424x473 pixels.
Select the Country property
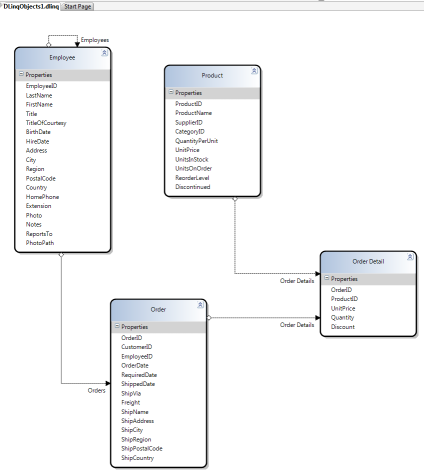pos(36,188)
